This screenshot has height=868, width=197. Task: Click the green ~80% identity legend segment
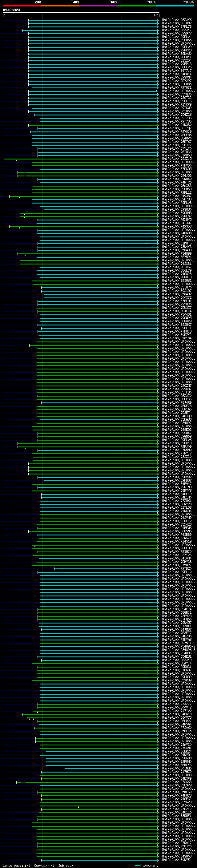click(x=137, y=6)
